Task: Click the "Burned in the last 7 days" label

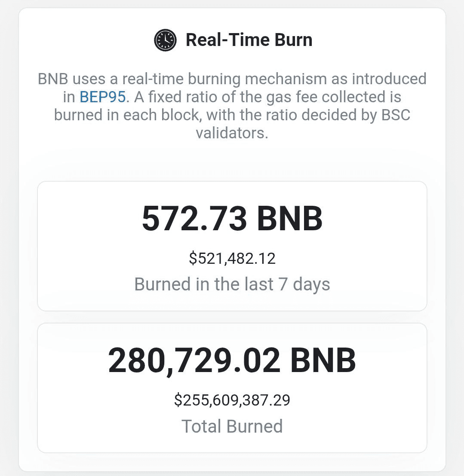Action: pyautogui.click(x=232, y=284)
